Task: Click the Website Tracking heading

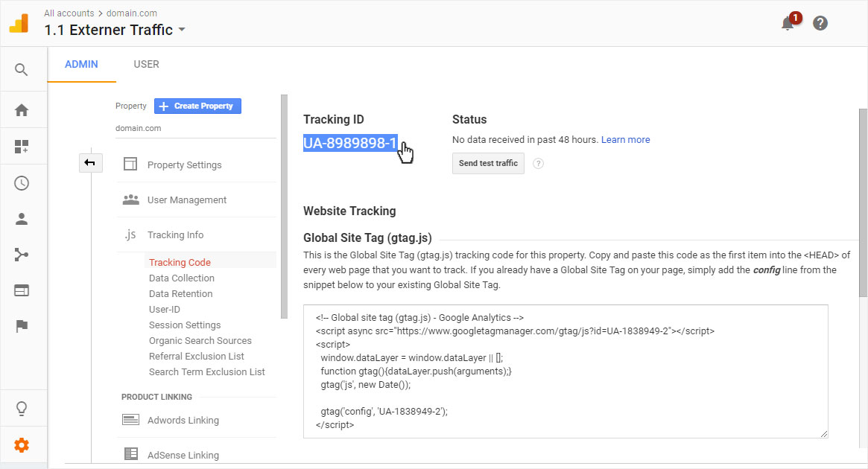Action: [350, 211]
